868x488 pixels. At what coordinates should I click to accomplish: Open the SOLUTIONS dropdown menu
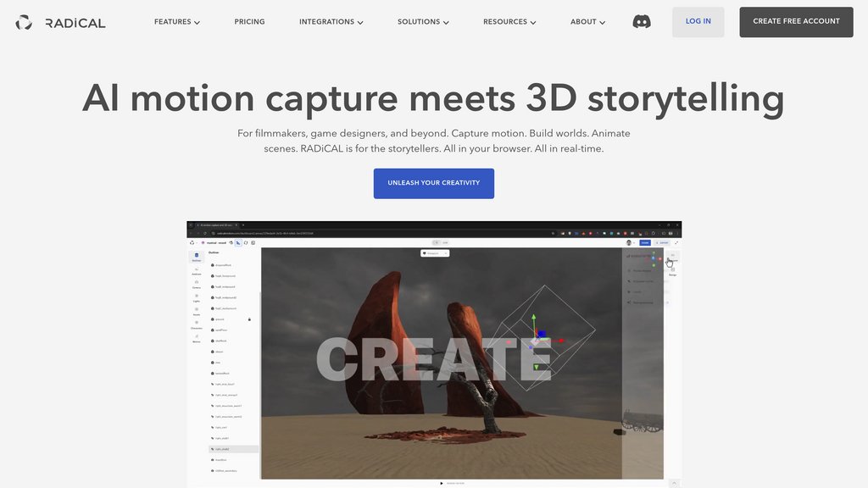(423, 21)
